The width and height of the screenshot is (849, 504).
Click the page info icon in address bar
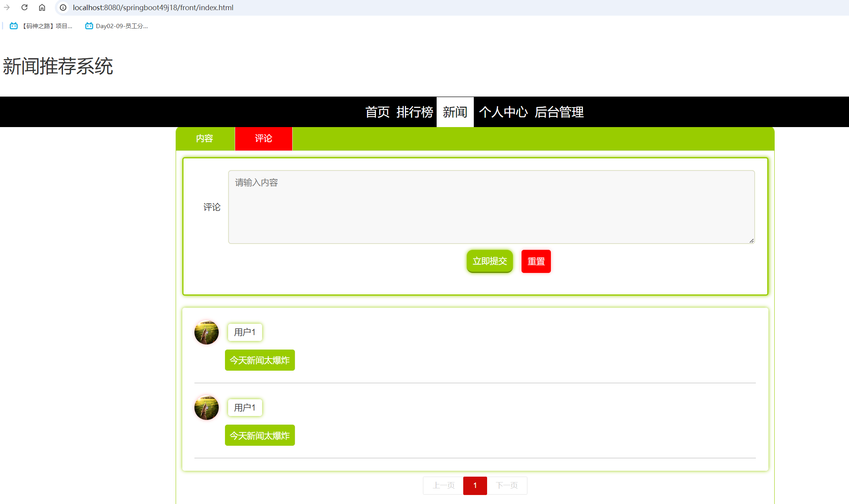(63, 7)
